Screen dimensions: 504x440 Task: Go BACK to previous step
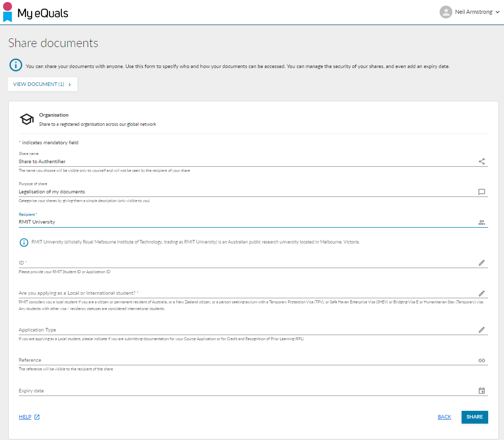point(444,417)
